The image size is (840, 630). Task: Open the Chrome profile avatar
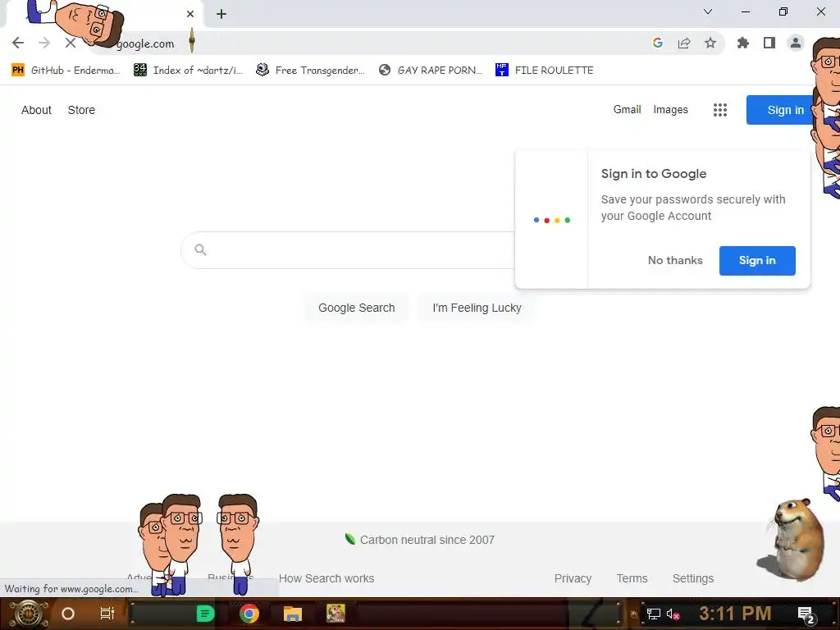(x=796, y=43)
